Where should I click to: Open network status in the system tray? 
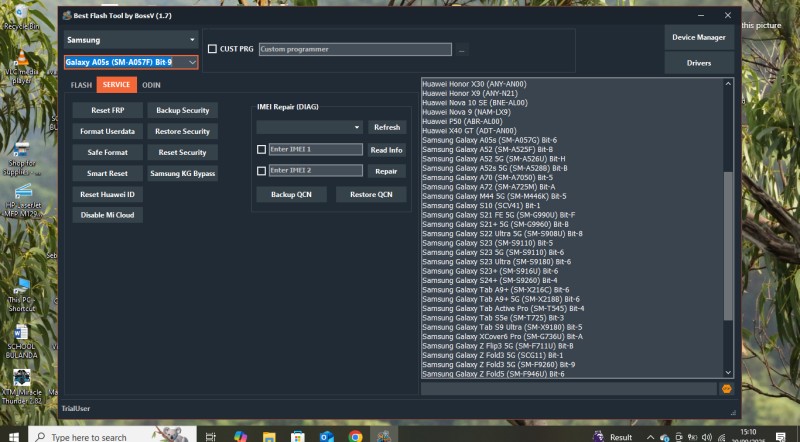[721, 437]
